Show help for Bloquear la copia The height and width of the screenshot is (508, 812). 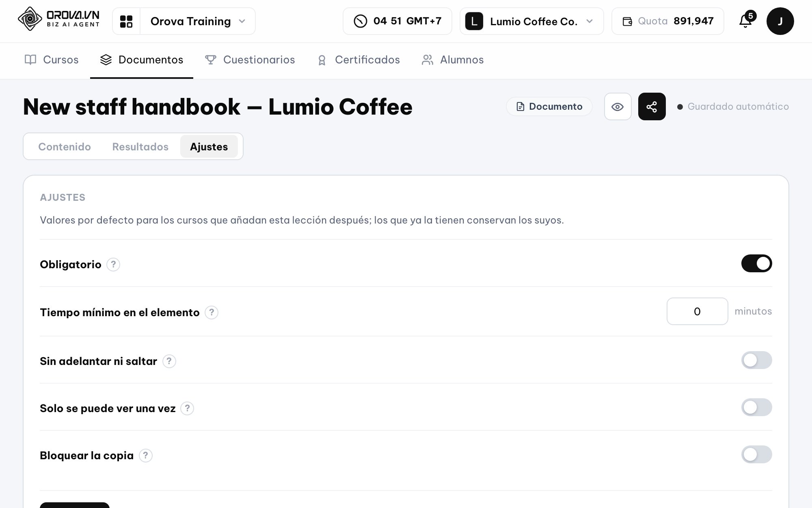[x=146, y=456]
